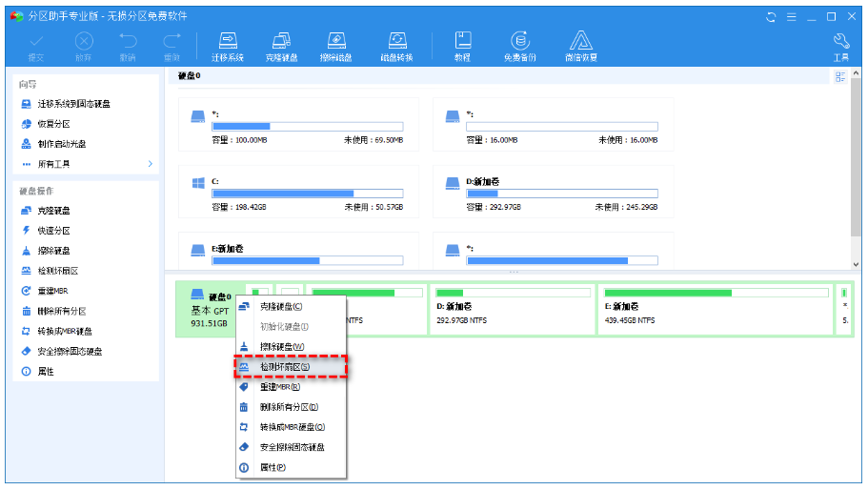868x490 pixels.
Task: Open 微信恢复 from the toolbar
Action: point(580,47)
